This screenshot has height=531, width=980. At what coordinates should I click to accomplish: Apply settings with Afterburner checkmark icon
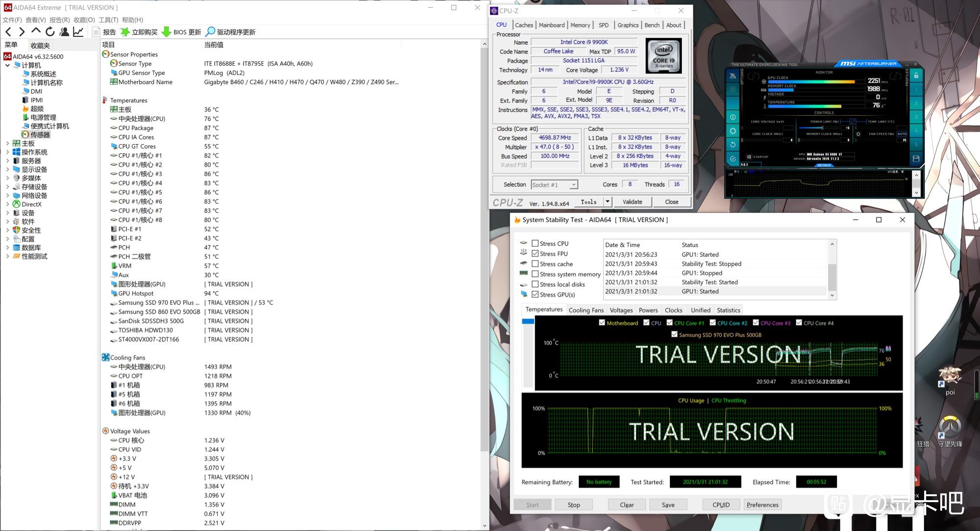pos(733,159)
